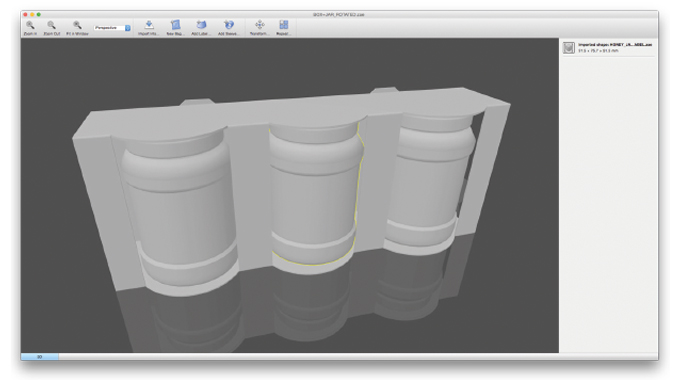This screenshot has width=680, height=380.
Task: Click the Zoom In magnifier tool
Action: (x=30, y=27)
